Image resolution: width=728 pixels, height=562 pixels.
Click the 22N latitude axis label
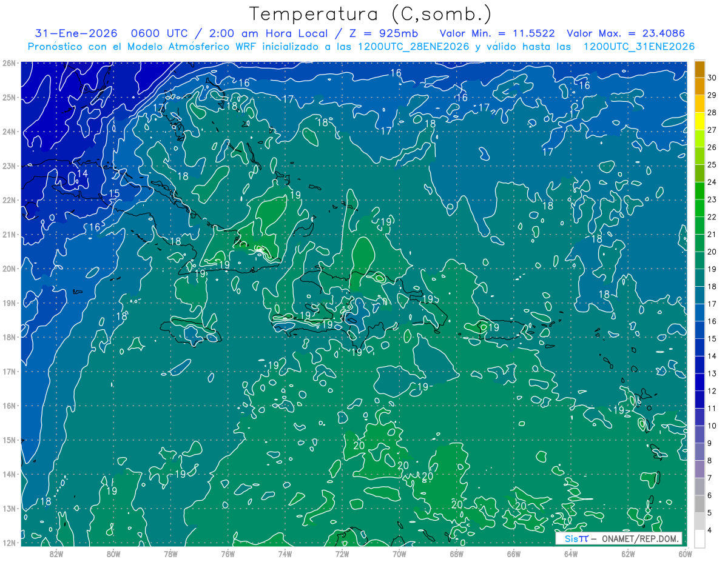[9, 200]
